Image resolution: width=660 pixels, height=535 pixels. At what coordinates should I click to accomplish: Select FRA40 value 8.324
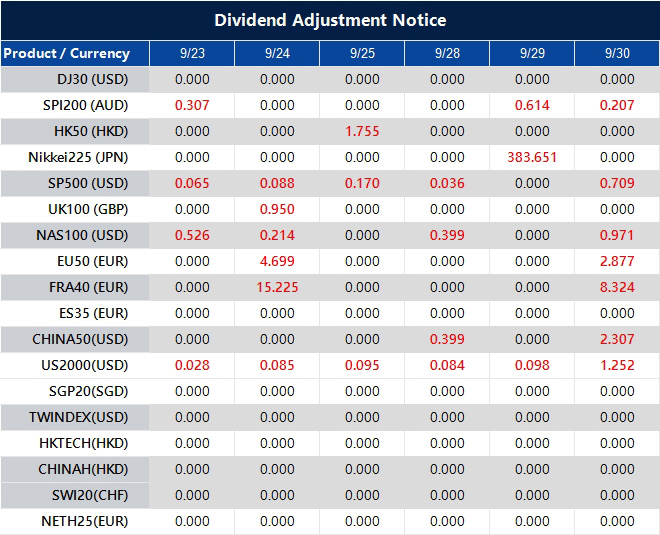coord(617,287)
